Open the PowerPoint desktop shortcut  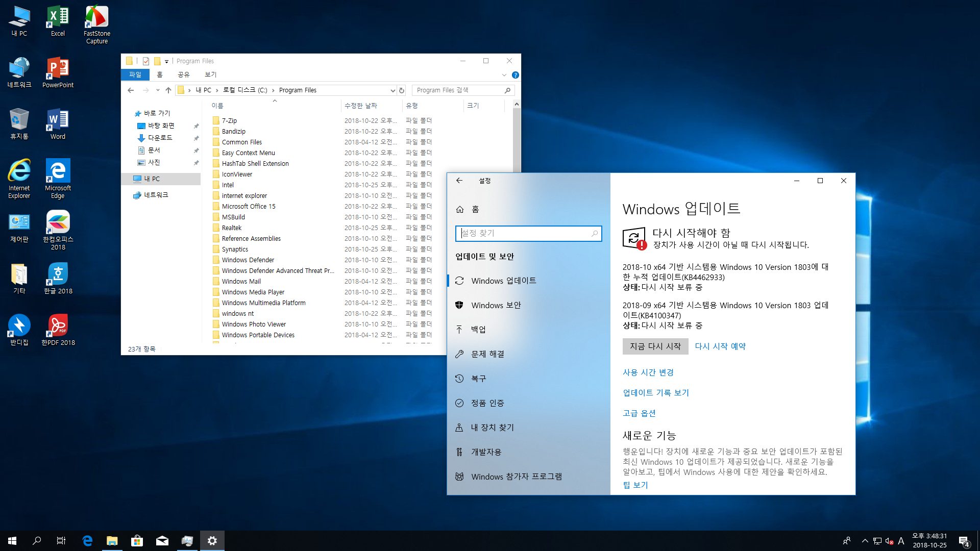tap(58, 73)
